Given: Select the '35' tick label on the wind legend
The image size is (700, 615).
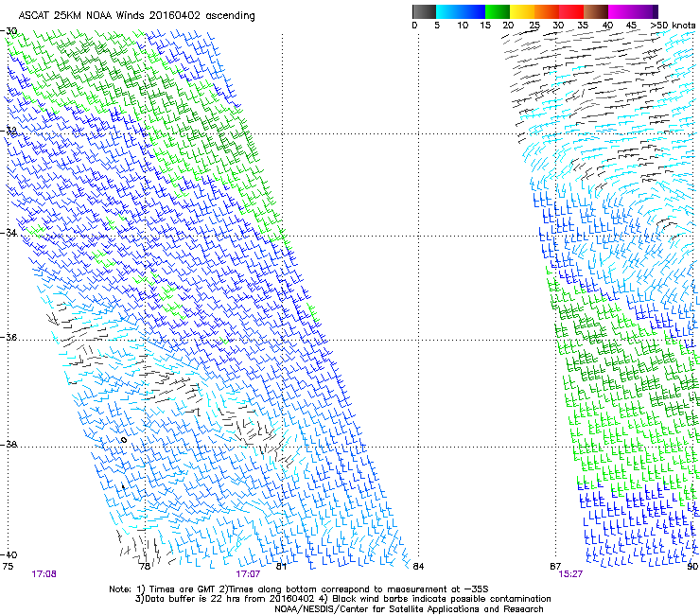Looking at the screenshot, I should pyautogui.click(x=583, y=26).
